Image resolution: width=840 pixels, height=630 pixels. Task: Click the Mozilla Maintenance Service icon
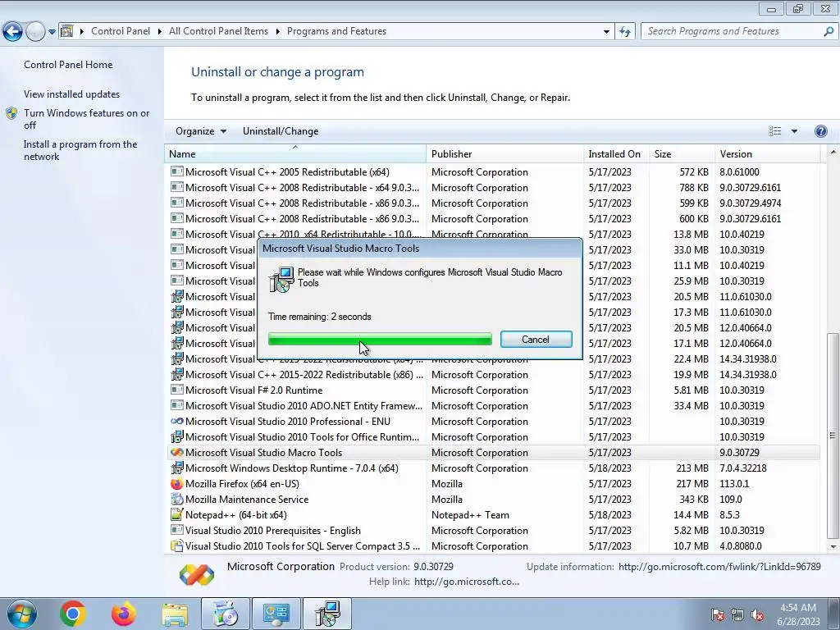[x=177, y=499]
